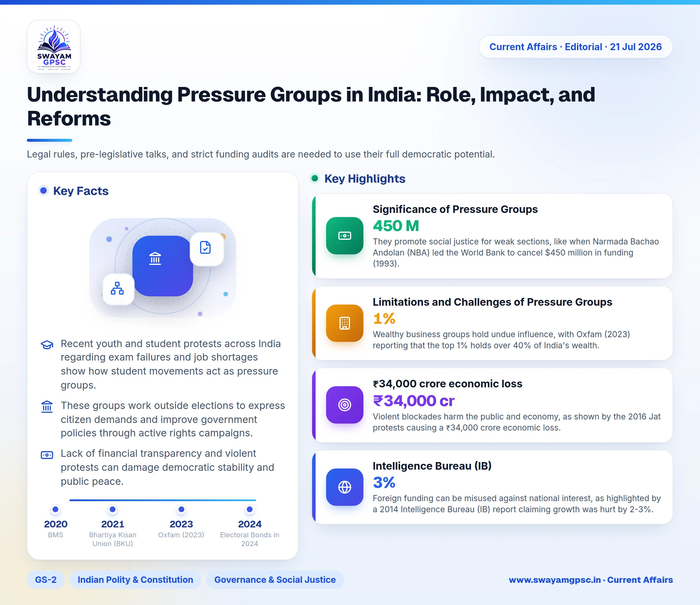
Task: Click the Oxfam (2023) wealth description text
Action: coord(501,340)
